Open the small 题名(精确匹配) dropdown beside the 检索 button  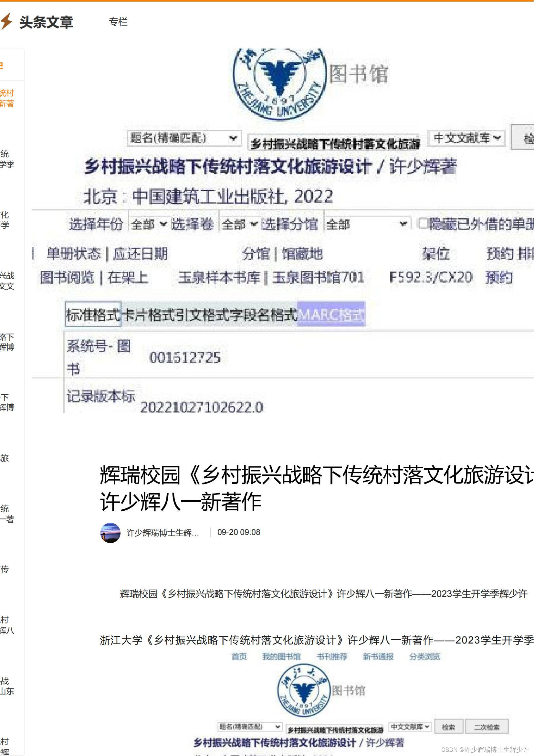250,726
